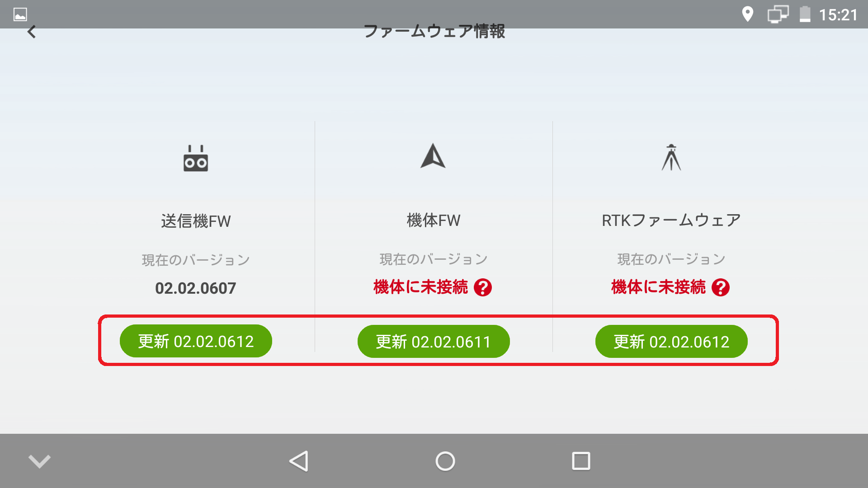
Task: Update RTK firmware to 02.02.0612
Action: tap(671, 342)
